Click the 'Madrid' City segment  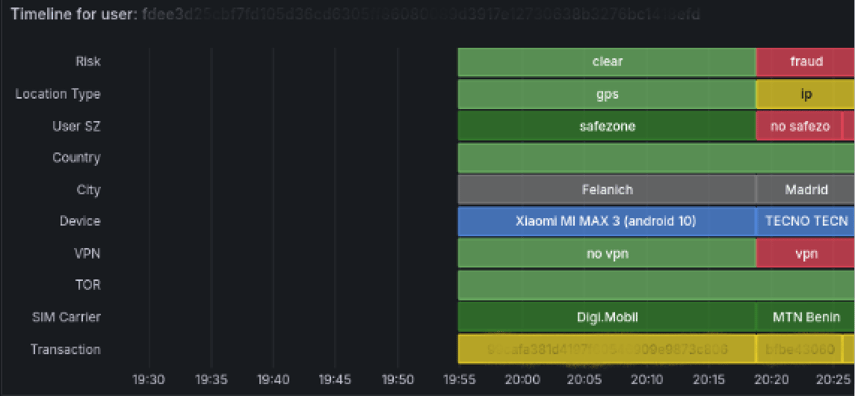805,189
